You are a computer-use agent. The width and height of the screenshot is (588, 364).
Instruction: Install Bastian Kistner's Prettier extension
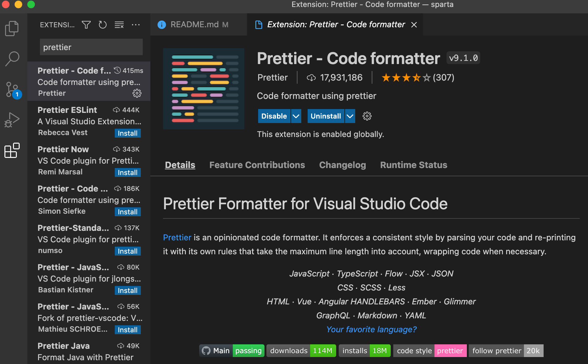[x=127, y=290]
